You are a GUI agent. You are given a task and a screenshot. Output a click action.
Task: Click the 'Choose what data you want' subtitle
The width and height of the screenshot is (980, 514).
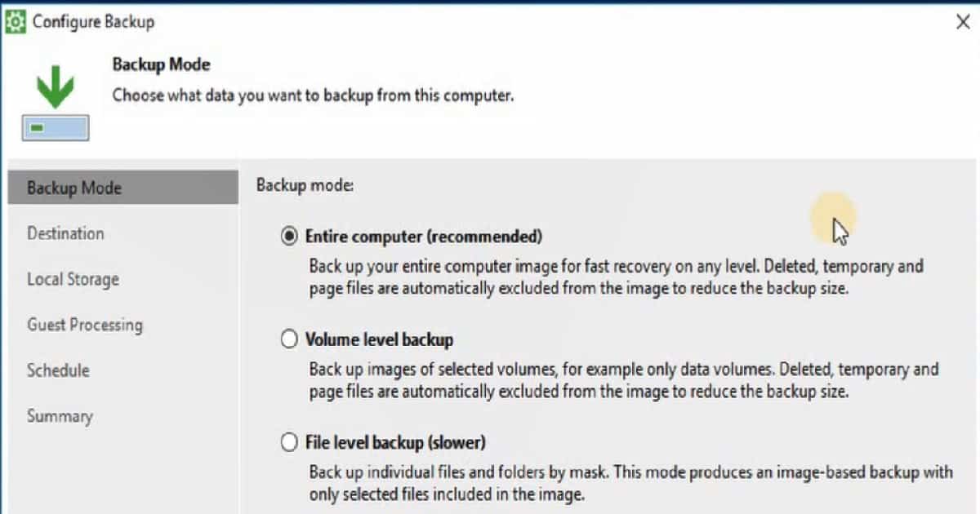click(313, 95)
